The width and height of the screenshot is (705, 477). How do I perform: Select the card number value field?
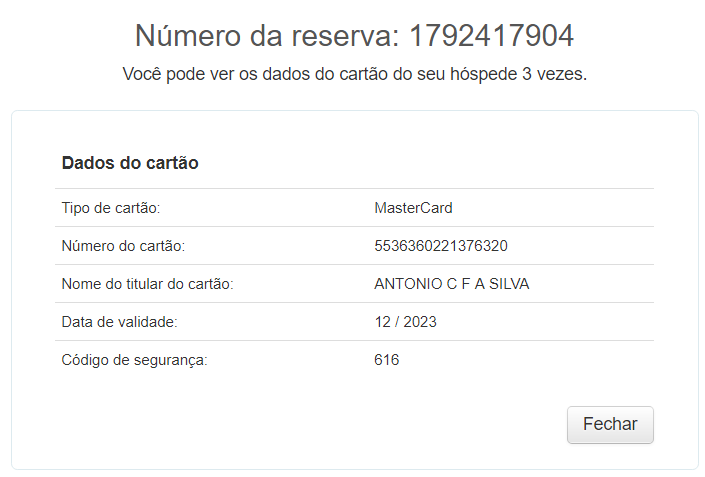tap(442, 246)
